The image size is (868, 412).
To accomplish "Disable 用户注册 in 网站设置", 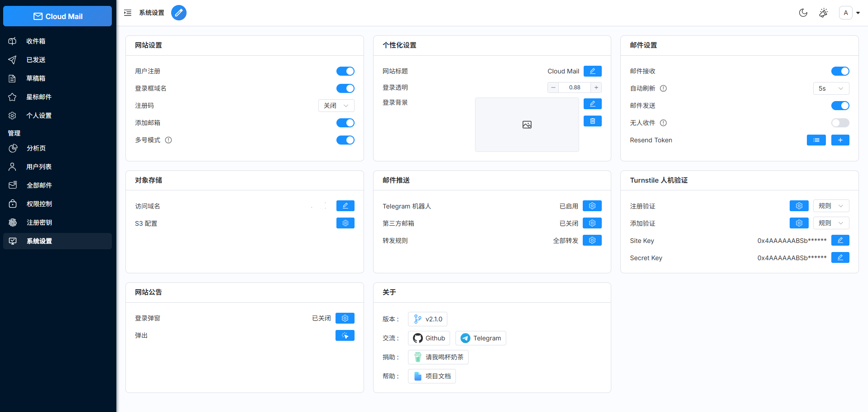I will coord(345,71).
